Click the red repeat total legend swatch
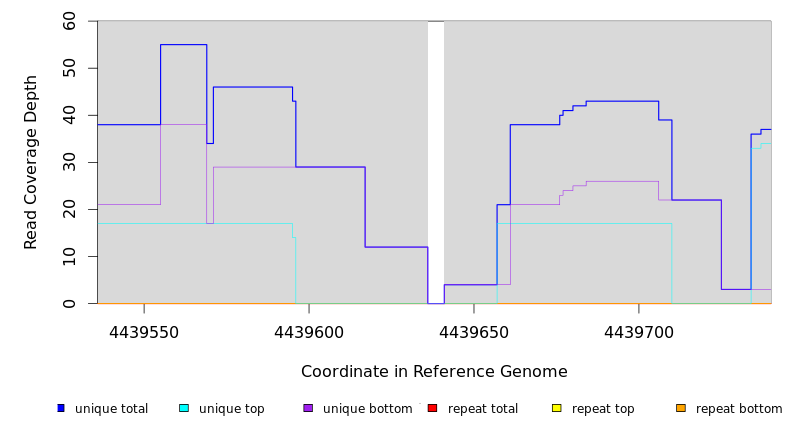The height and width of the screenshot is (432, 792). tap(432, 408)
